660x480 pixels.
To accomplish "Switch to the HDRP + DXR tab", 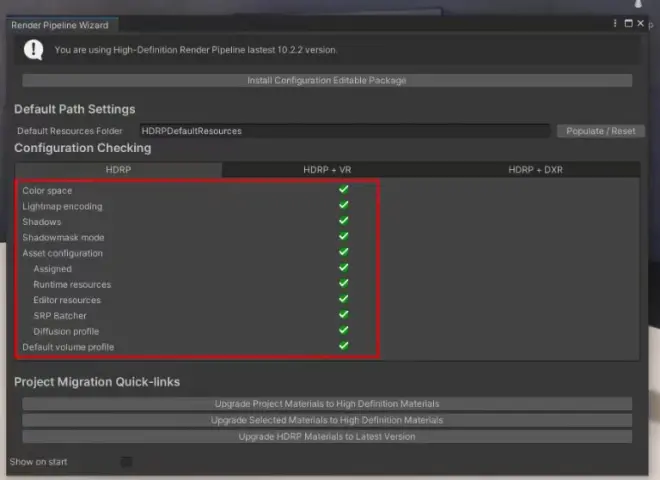I will pyautogui.click(x=535, y=170).
